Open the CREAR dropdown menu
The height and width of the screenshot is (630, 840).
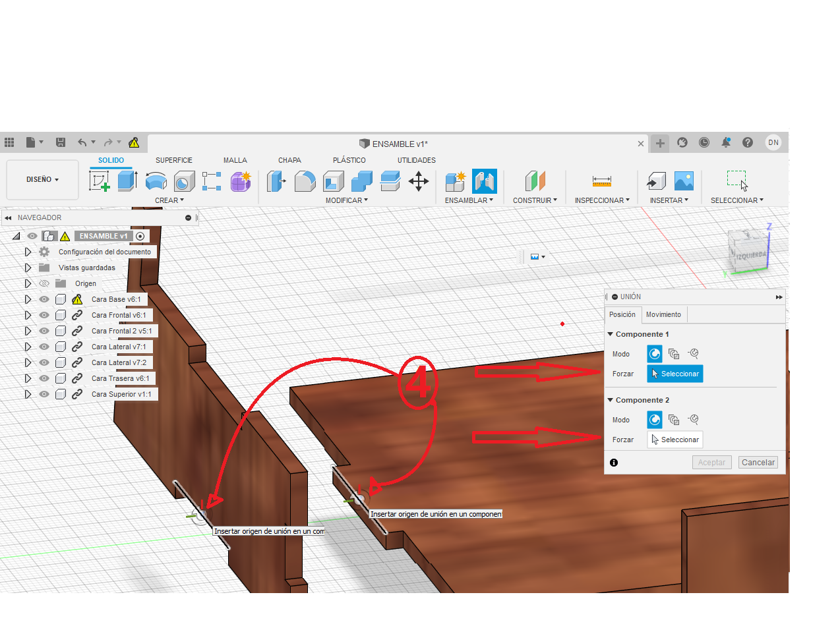click(x=169, y=200)
